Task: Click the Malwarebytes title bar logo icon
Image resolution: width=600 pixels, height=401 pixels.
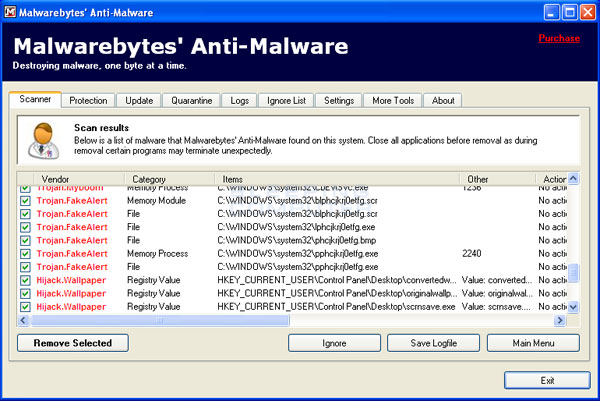Action: point(10,12)
